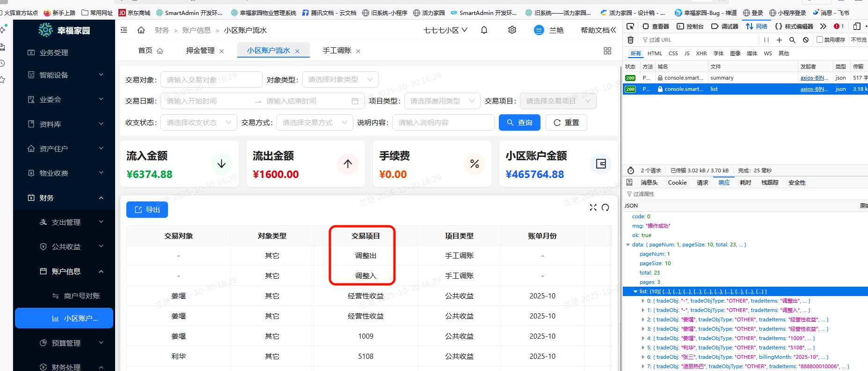Click the 导出 export button
The width and height of the screenshot is (868, 371).
(x=147, y=210)
